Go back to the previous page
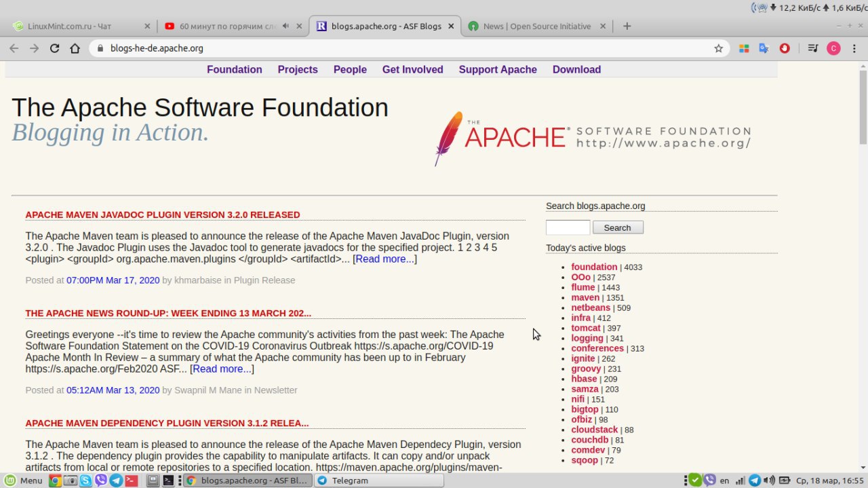 [x=14, y=48]
